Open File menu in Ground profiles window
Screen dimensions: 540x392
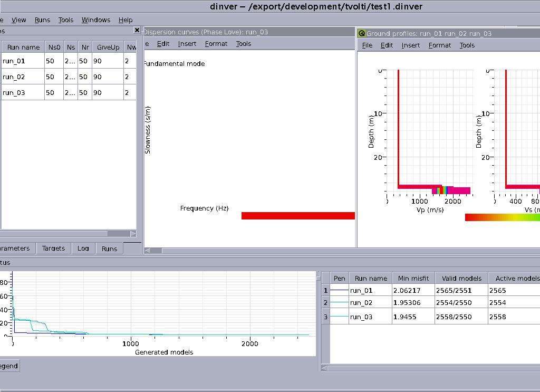[367, 45]
